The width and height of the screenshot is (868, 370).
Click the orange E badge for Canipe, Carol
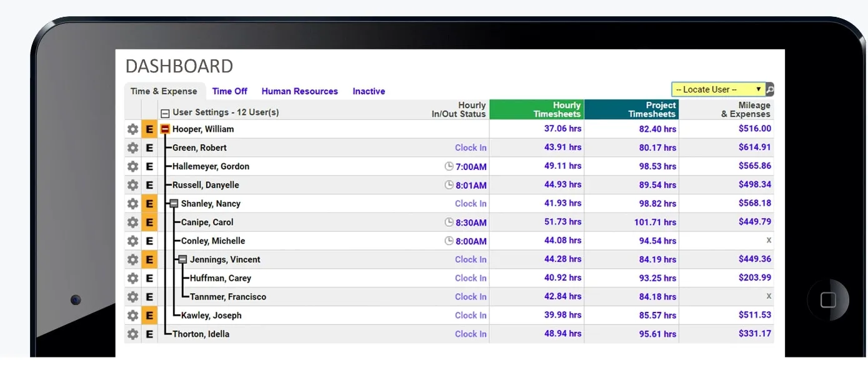click(149, 222)
